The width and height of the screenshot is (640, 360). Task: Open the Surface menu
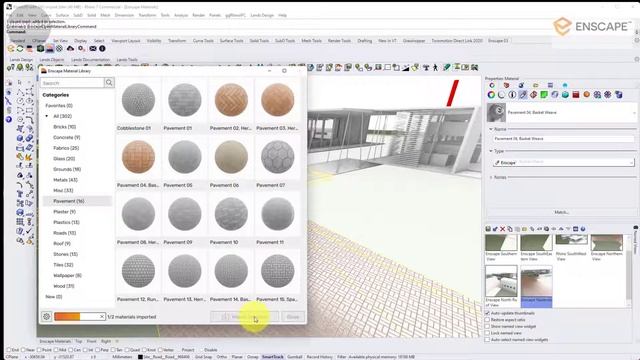click(62, 15)
